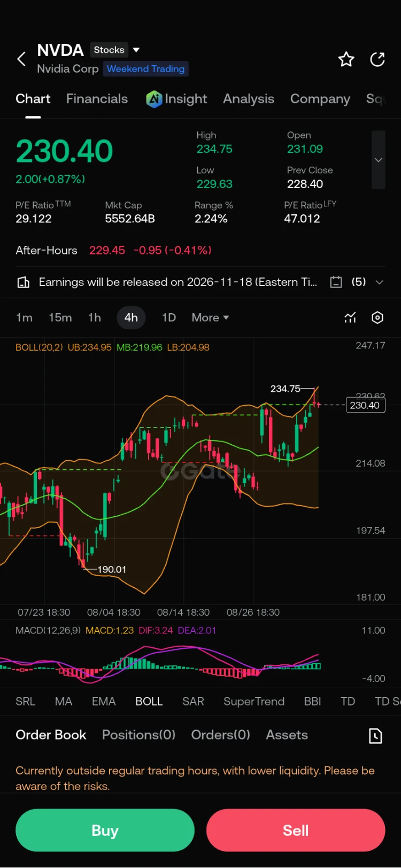Toggle the BOLL indicator
The height and width of the screenshot is (868, 401).
pyautogui.click(x=149, y=701)
